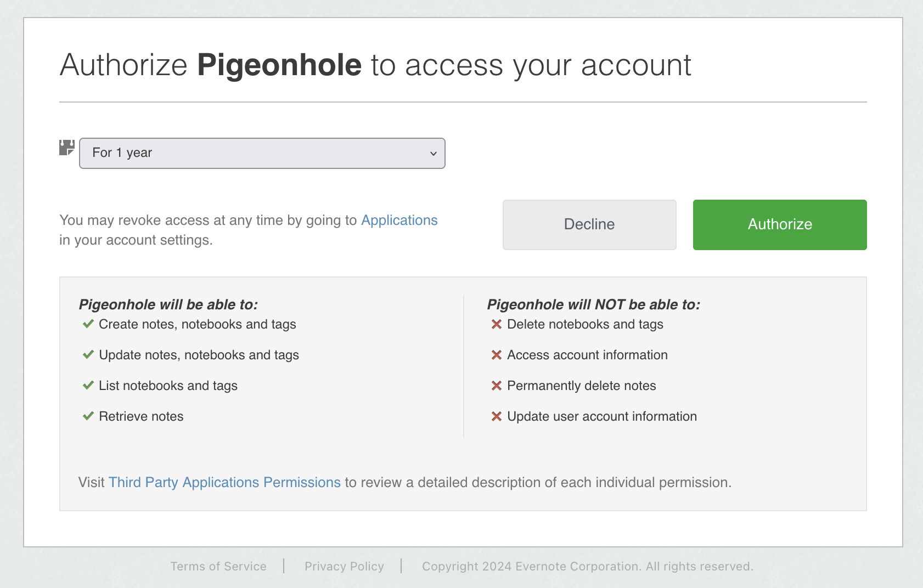The width and height of the screenshot is (923, 588).
Task: Click checkmark icon beside Update notes
Action: pyautogui.click(x=88, y=355)
